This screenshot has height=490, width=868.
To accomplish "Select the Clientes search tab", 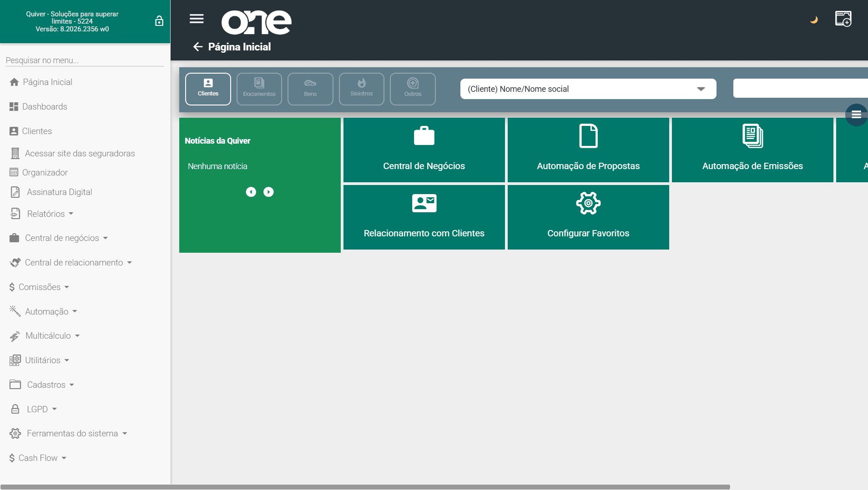I will 208,89.
